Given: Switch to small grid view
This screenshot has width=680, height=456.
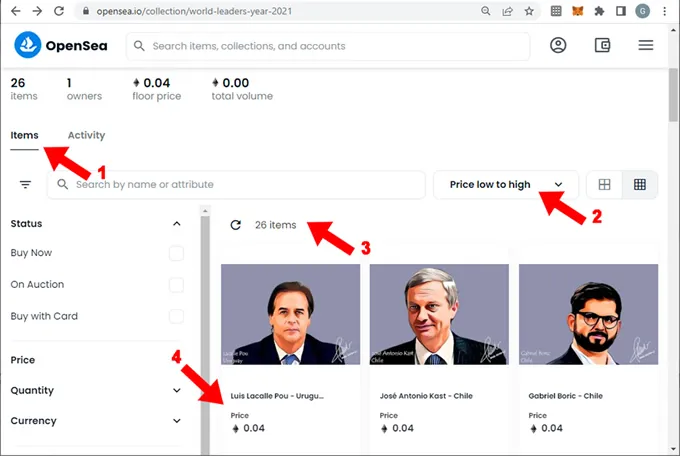Looking at the screenshot, I should pyautogui.click(x=640, y=185).
